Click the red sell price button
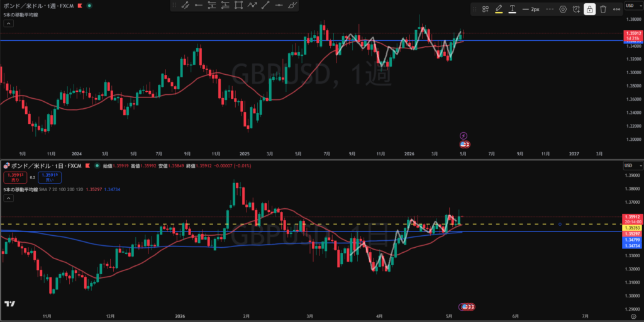Screen dimensions: 644x322 pyautogui.click(x=15, y=177)
